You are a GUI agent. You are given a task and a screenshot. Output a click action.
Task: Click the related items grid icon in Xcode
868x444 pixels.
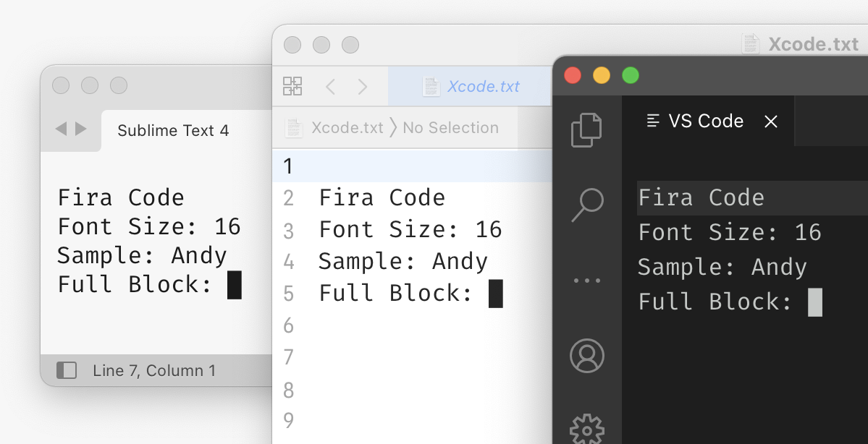coord(292,85)
